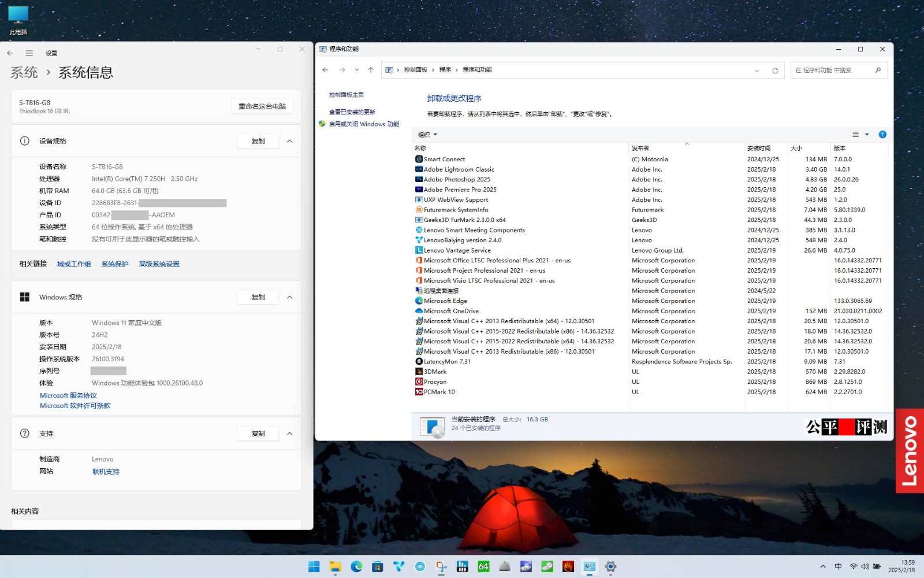Open the Settings gear in the taskbar

click(x=610, y=567)
